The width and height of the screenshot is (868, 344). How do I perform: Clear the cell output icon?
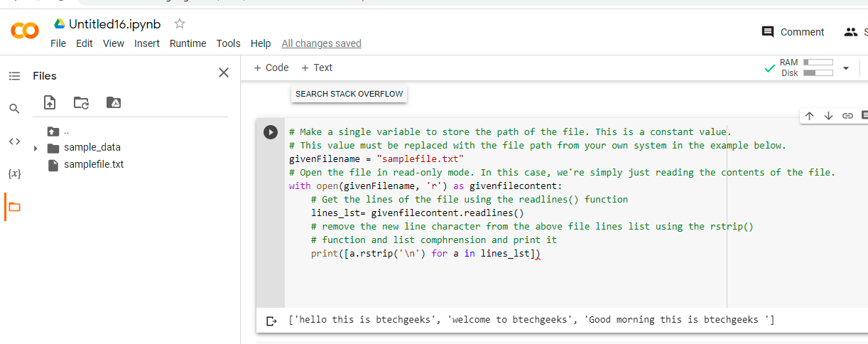(271, 321)
